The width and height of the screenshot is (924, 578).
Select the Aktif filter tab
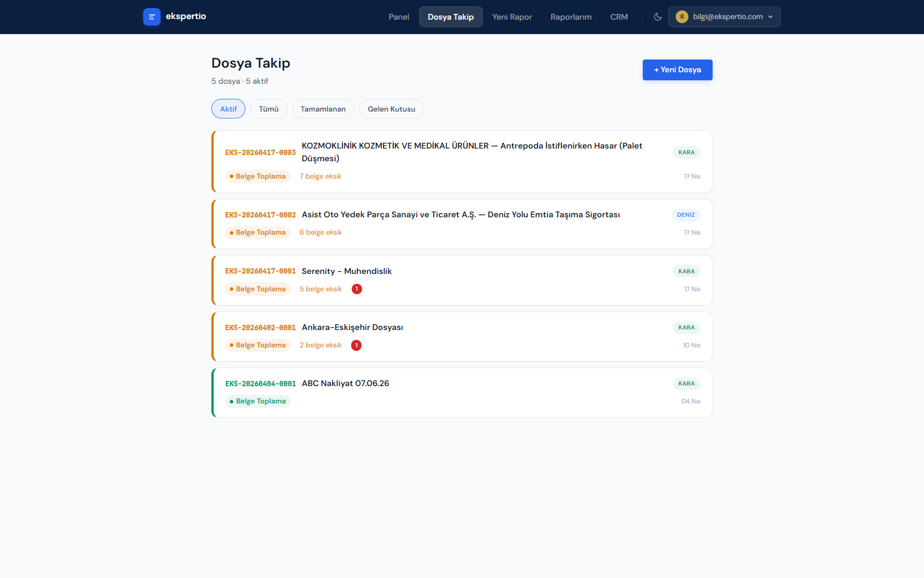pyautogui.click(x=228, y=109)
